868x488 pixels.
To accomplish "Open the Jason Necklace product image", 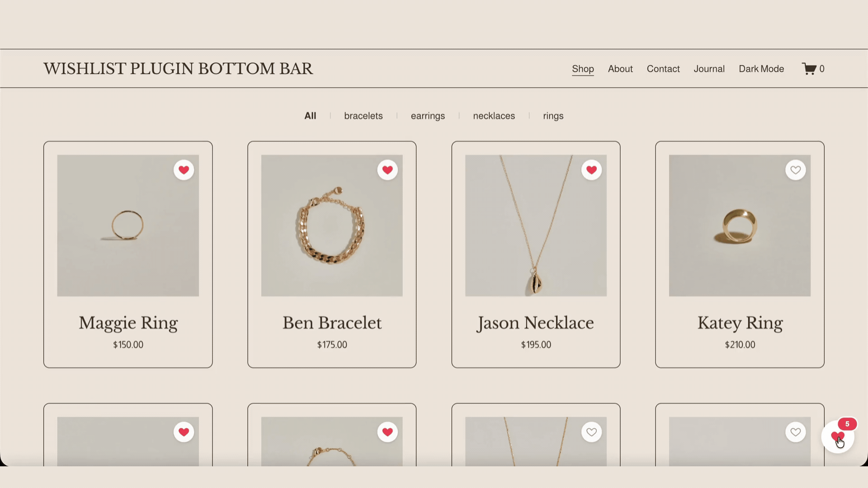I will tap(536, 225).
